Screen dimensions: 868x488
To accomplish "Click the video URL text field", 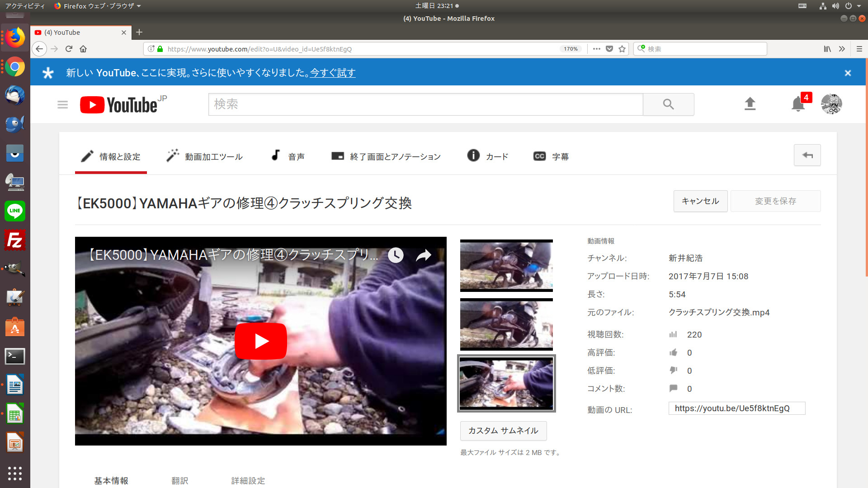I will tap(736, 408).
